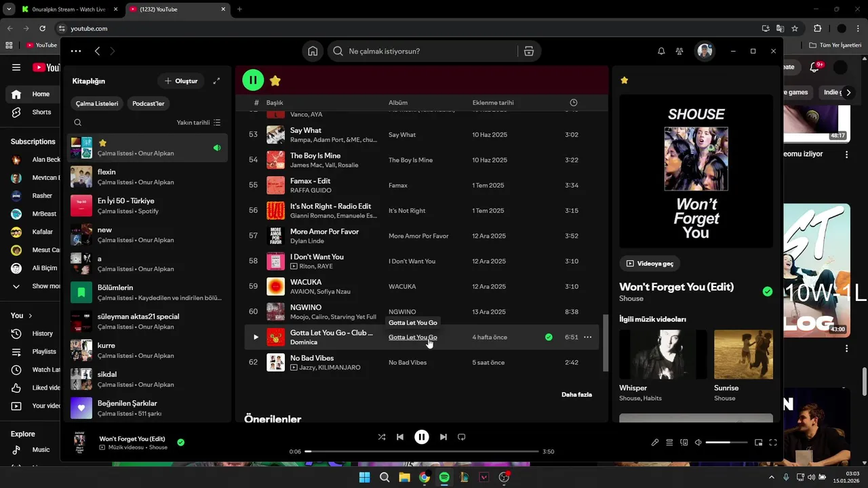Click the volume slider
Screen dimensions: 868x488
(x=726, y=443)
